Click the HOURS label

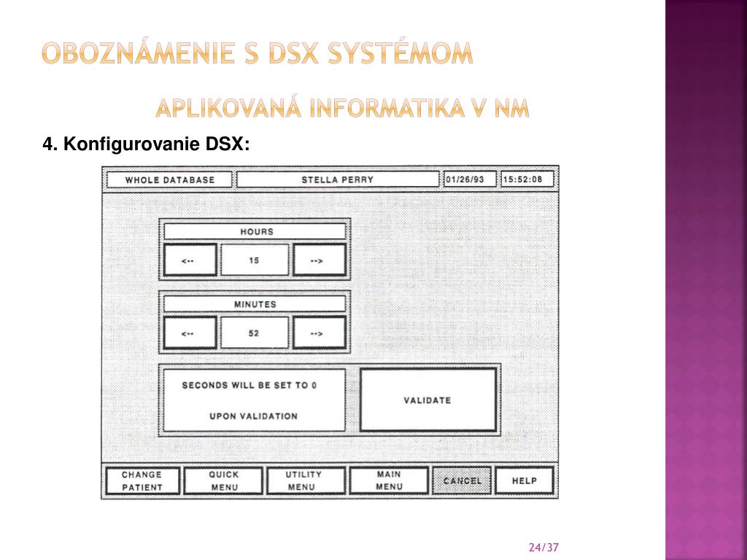coord(255,231)
